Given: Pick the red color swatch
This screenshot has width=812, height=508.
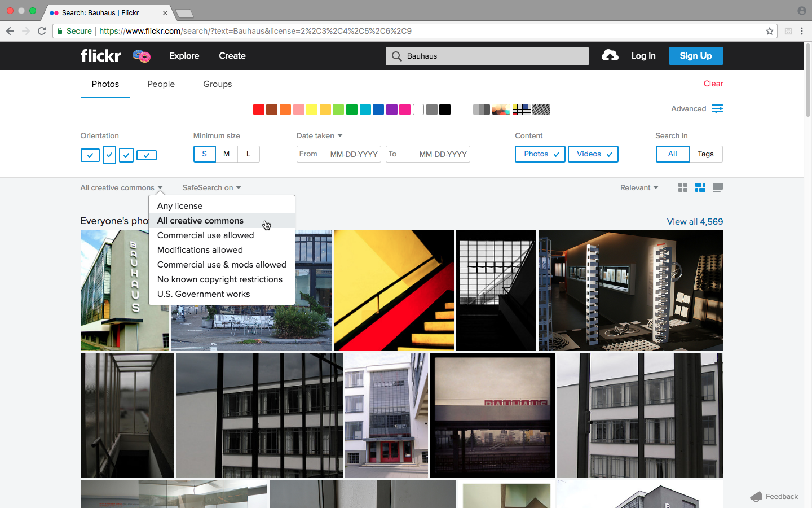Looking at the screenshot, I should (258, 110).
